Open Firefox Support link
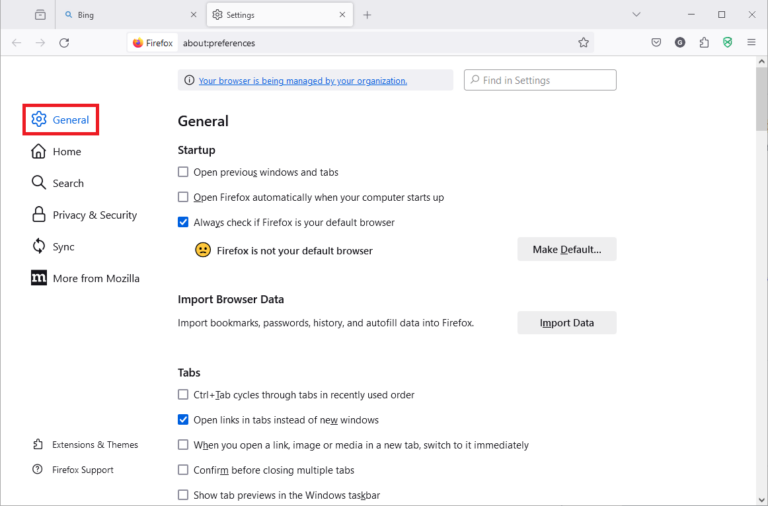 pos(73,470)
